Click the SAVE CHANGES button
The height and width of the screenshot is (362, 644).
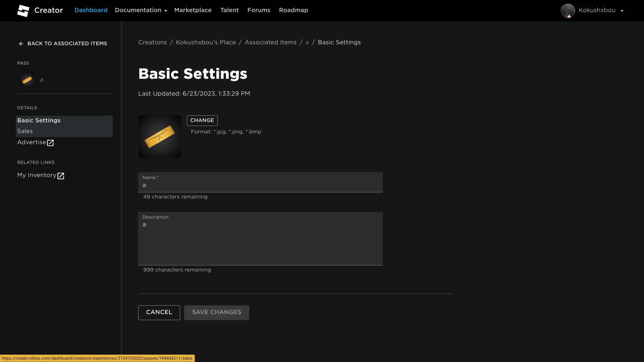click(x=217, y=313)
